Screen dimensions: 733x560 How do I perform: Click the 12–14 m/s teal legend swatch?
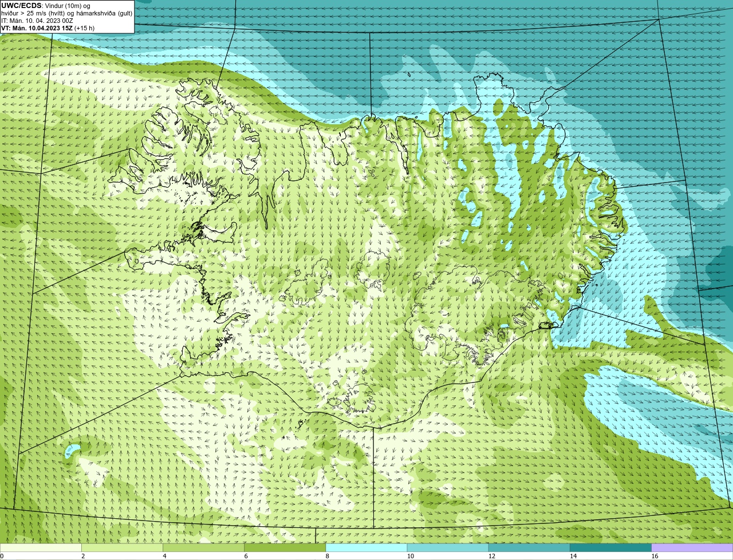tap(529, 548)
